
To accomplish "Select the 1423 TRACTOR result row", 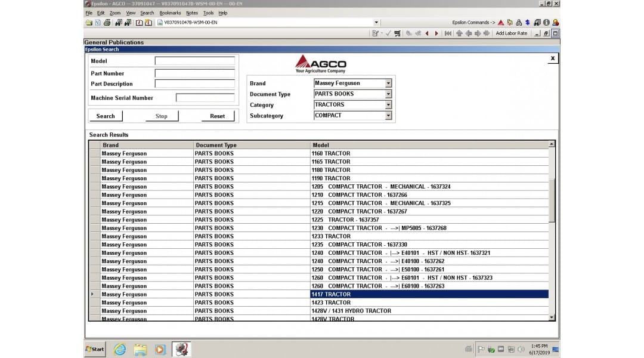I will click(x=318, y=303).
